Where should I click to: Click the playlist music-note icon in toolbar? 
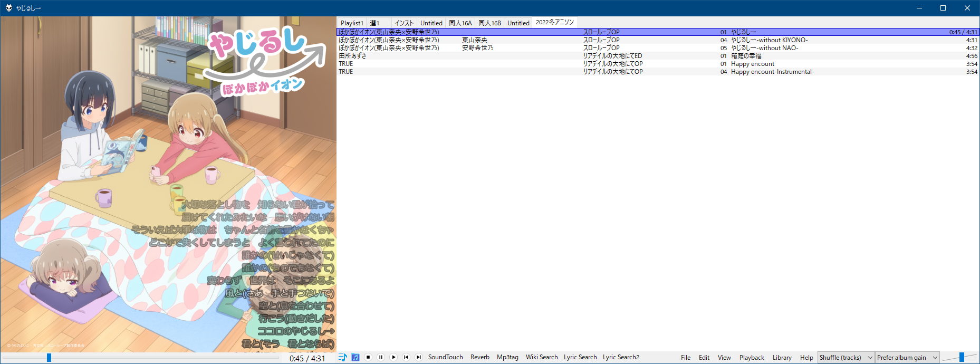tap(343, 357)
